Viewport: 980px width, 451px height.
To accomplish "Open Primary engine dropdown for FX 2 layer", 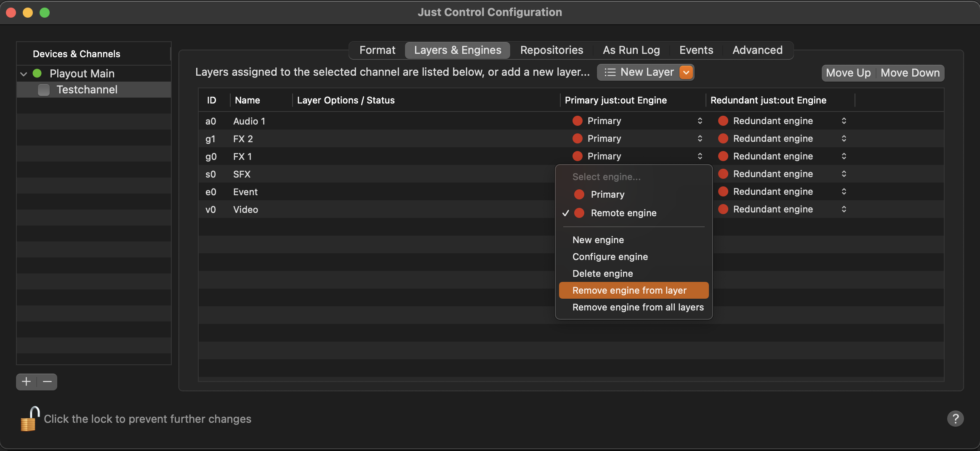I will [x=700, y=138].
